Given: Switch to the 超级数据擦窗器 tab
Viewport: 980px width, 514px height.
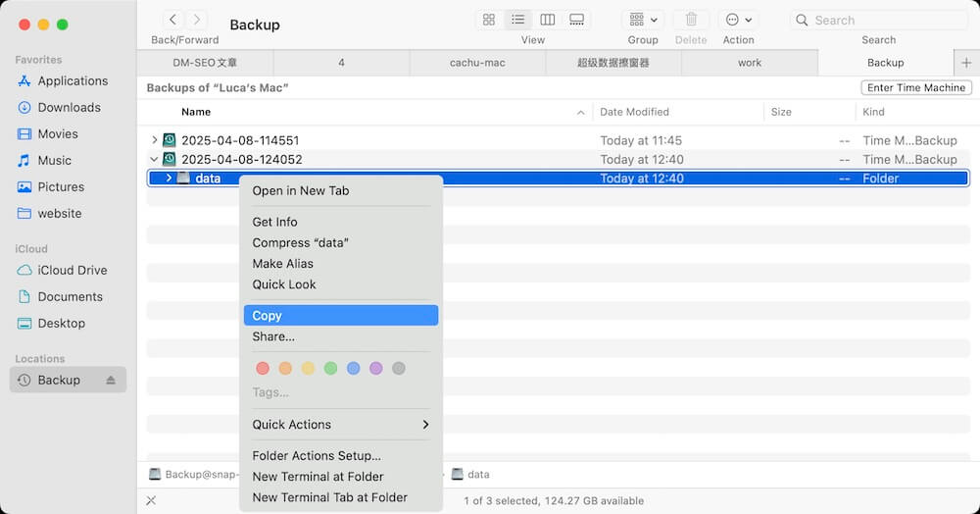Looking at the screenshot, I should click(x=613, y=63).
